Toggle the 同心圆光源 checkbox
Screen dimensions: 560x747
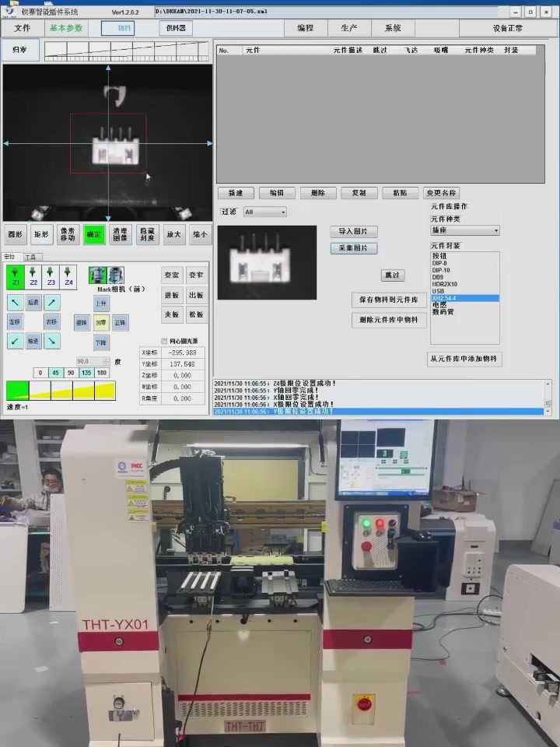point(164,341)
